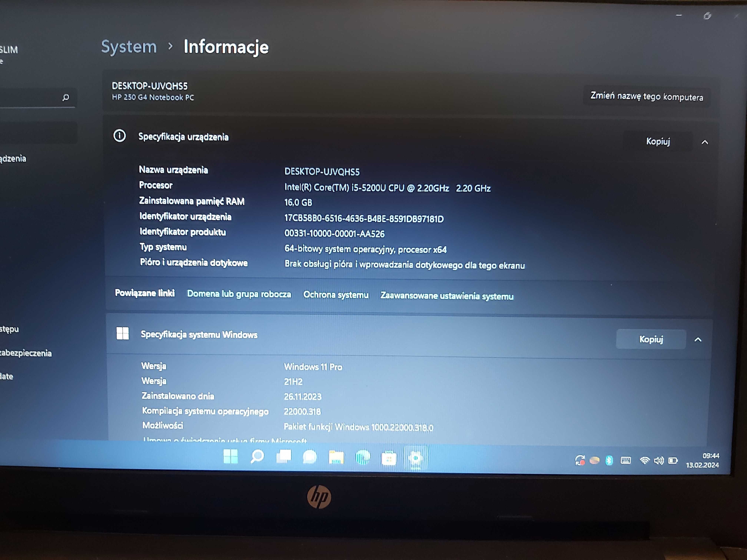Image resolution: width=747 pixels, height=560 pixels.
Task: Select product ID 00331-10000-00001-AA526
Action: (x=334, y=234)
